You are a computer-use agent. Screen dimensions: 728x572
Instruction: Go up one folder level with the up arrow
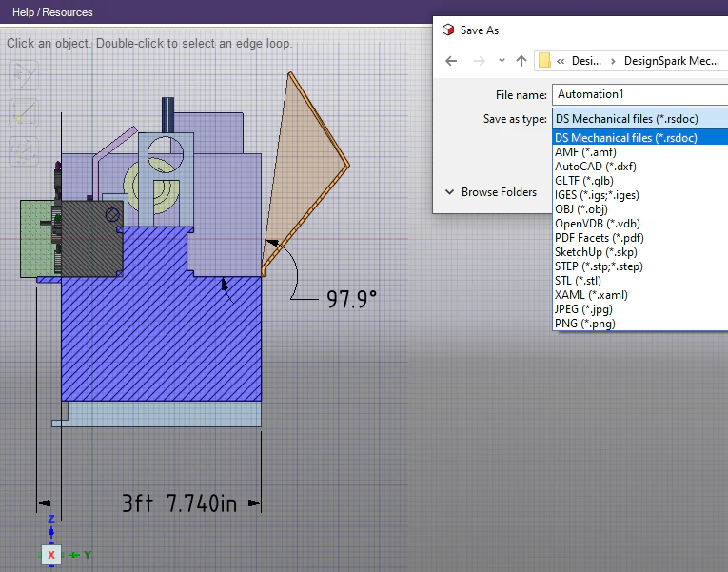[521, 61]
